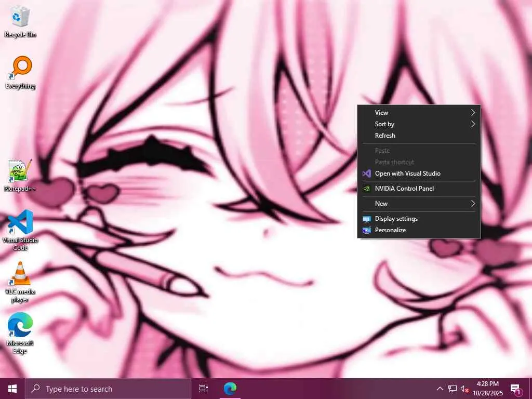Expand the New submenu
This screenshot has width=532, height=399.
419,204
